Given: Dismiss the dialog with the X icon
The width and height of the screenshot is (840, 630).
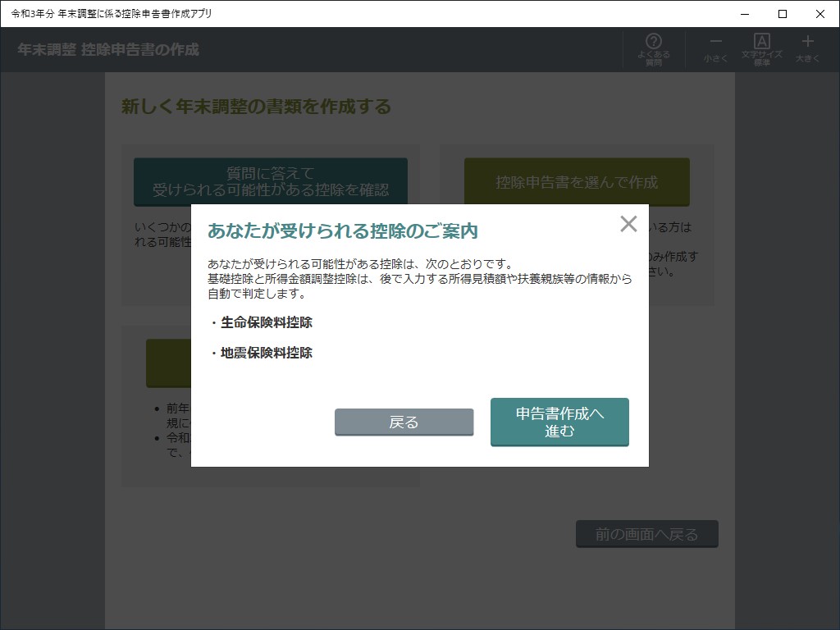Looking at the screenshot, I should [628, 223].
